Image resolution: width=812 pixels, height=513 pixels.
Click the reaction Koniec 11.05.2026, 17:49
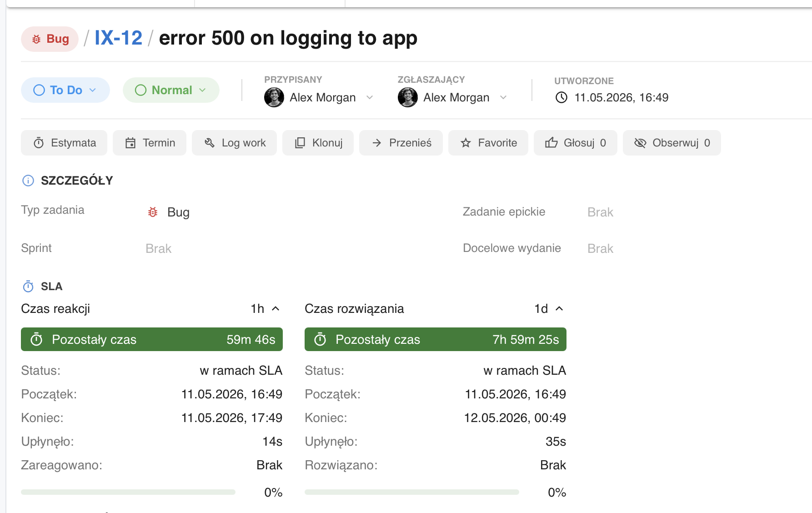point(232,418)
